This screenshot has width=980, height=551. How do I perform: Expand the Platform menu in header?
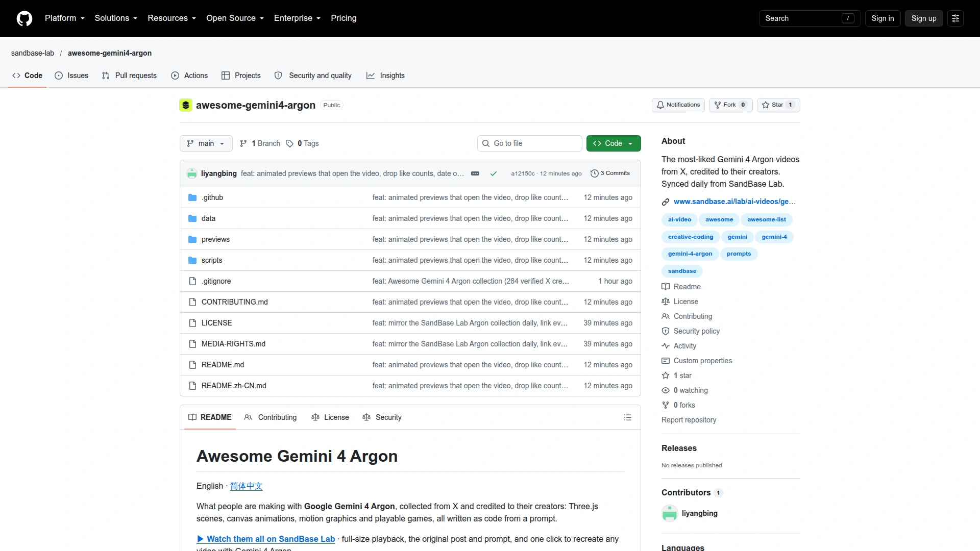point(65,18)
